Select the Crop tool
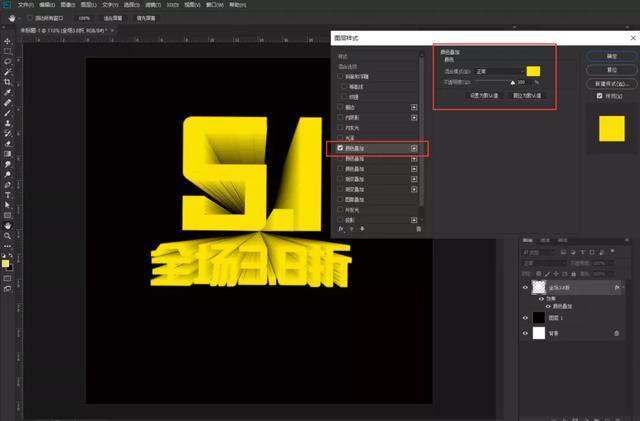 (x=8, y=82)
